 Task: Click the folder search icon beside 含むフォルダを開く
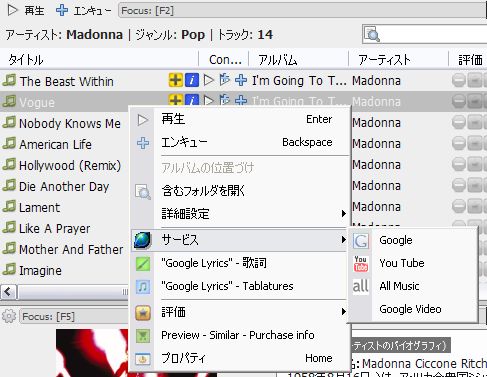[x=143, y=192]
